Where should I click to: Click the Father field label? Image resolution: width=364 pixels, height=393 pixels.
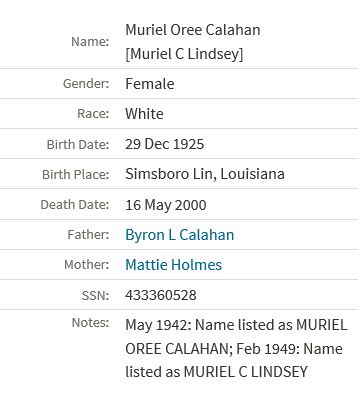tap(88, 235)
